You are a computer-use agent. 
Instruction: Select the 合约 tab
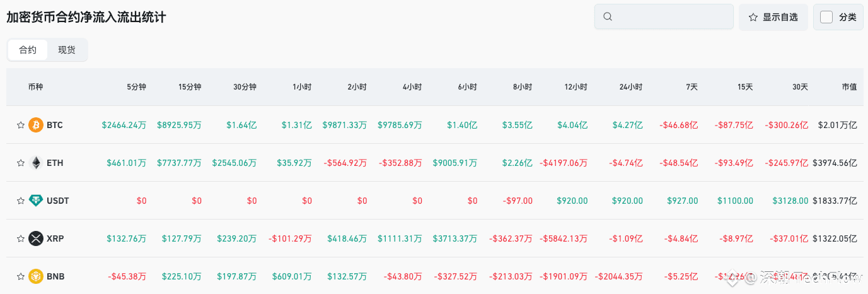[28, 50]
